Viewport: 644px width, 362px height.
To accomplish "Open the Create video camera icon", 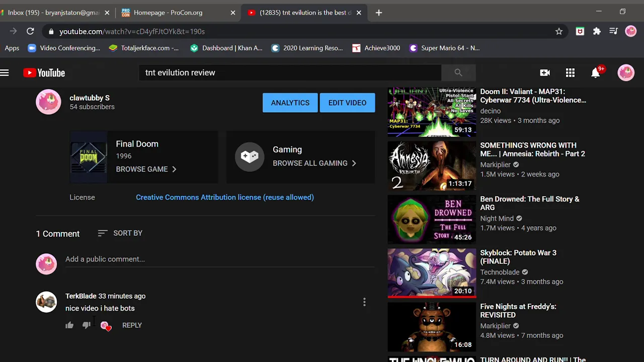I will (545, 73).
